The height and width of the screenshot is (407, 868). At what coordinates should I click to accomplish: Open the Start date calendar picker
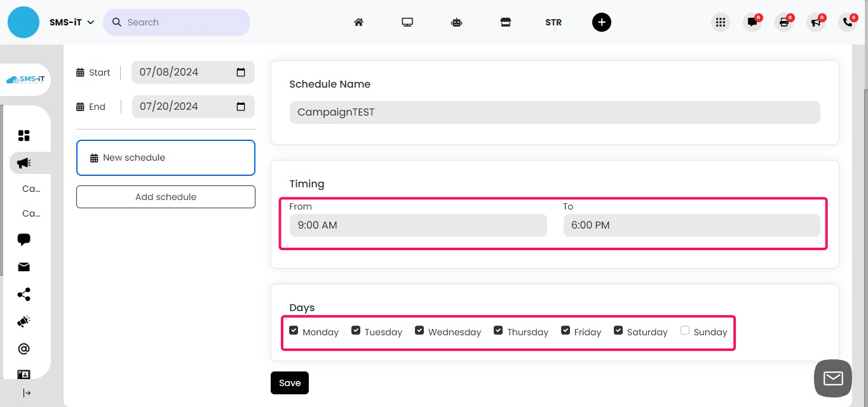240,72
